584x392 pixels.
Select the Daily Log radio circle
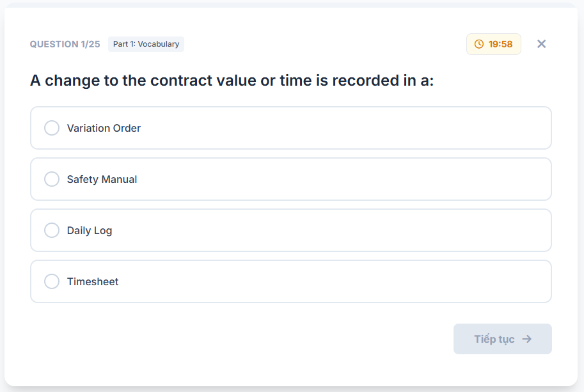point(52,230)
